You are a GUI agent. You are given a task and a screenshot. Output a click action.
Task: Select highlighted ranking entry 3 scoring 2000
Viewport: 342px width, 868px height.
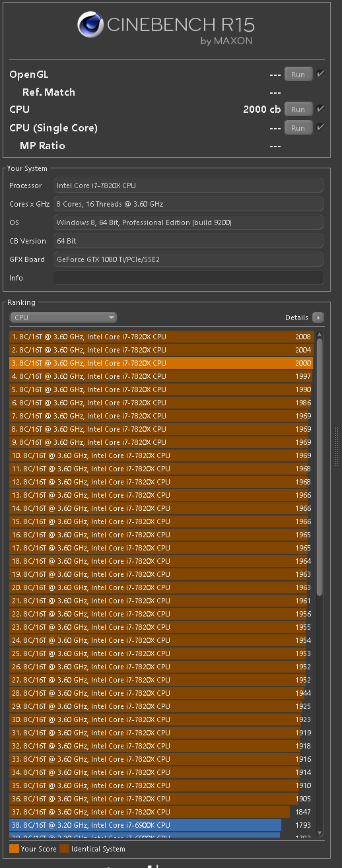(x=162, y=363)
